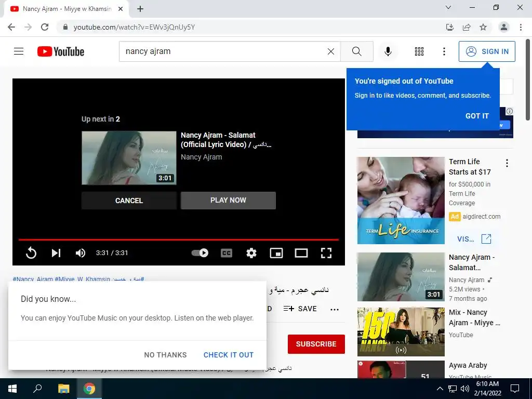Open the Term Life Insurance ad thumbnail

[401, 201]
